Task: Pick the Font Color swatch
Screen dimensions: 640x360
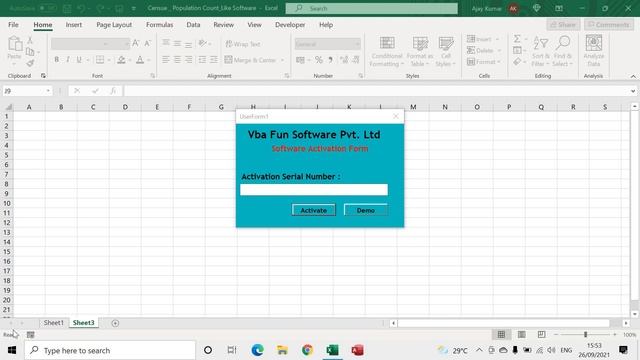Action: (x=140, y=60)
